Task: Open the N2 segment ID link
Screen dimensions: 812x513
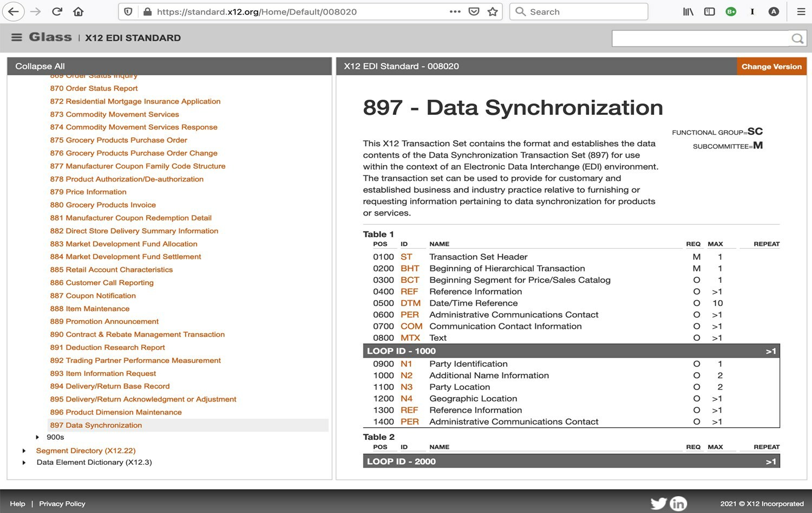Action: coord(407,375)
